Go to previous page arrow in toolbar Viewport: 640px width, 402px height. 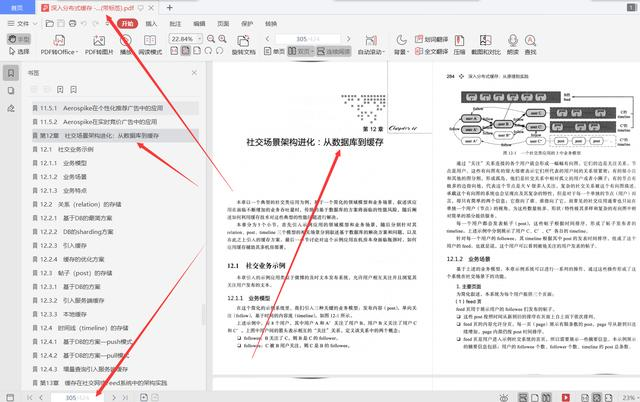click(x=267, y=39)
